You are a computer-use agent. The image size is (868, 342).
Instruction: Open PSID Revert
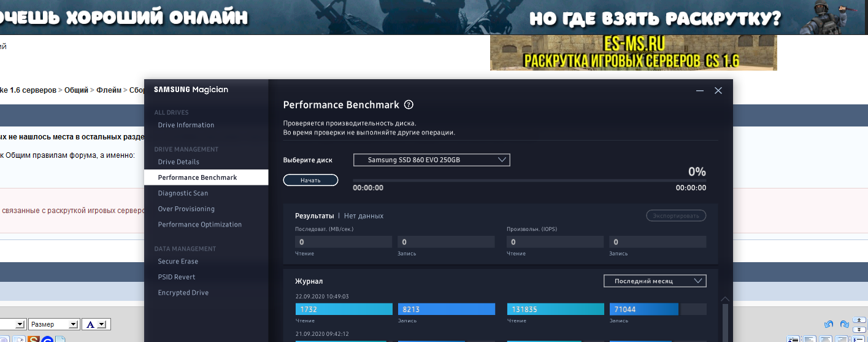pyautogui.click(x=177, y=277)
